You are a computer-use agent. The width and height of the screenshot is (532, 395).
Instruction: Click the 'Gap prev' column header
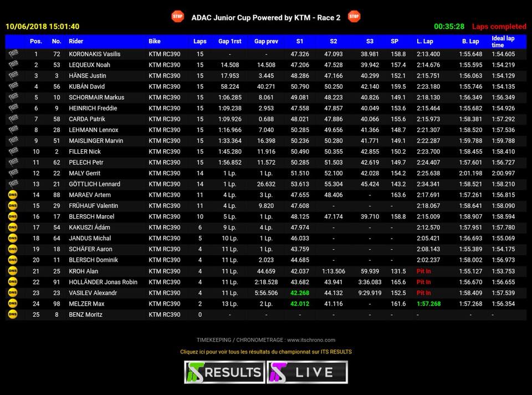coord(267,41)
